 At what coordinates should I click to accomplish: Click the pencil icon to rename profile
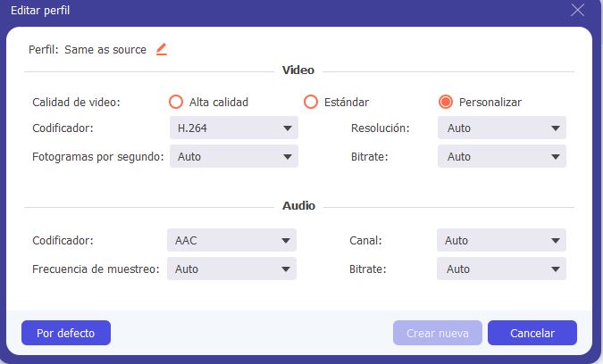(x=162, y=50)
